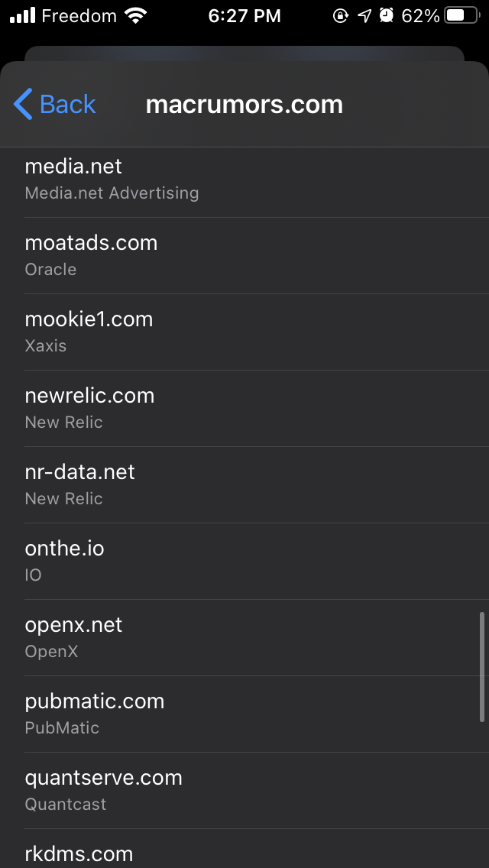Tap the Back text button
Screen dimensions: 489x868
click(67, 104)
